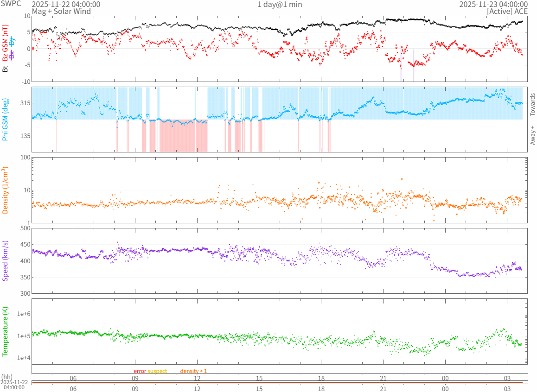Image resolution: width=537 pixels, height=392 pixels.
Task: Open the [Active] ACE source selector
Action: tap(508, 11)
